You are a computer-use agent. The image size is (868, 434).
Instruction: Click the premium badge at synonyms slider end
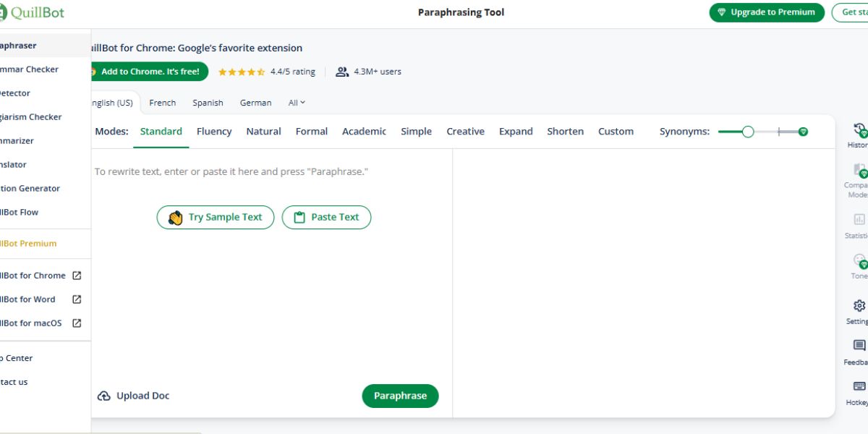click(803, 132)
